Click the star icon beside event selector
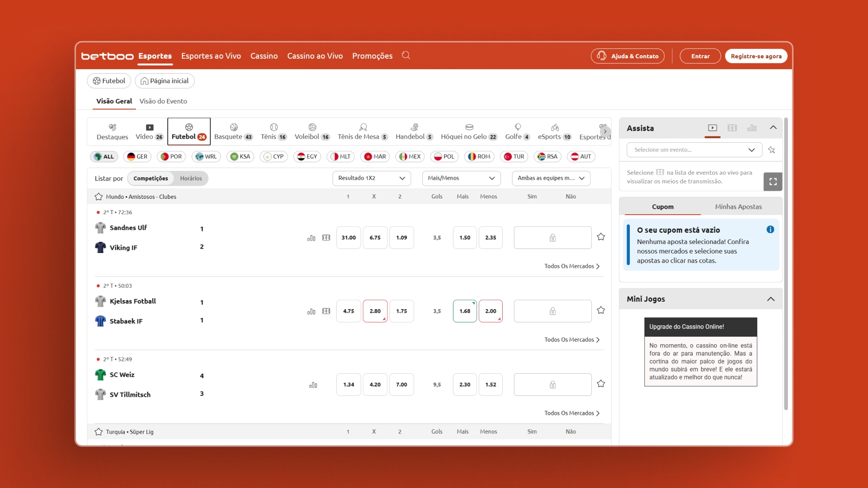Screen dimensions: 868x488 coord(772,150)
